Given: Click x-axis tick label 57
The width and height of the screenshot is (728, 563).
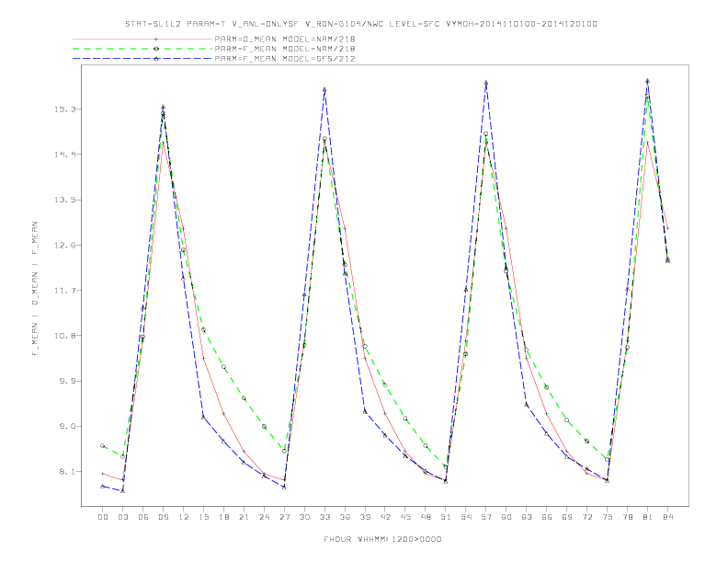Looking at the screenshot, I should tap(486, 517).
